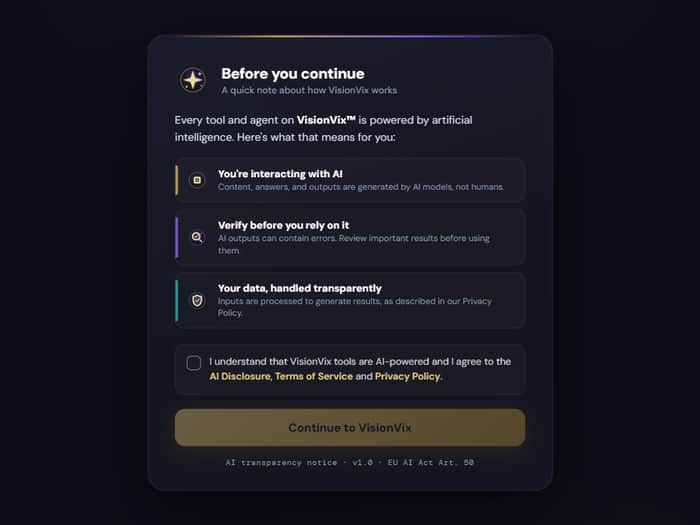
Task: Select 'Your data, handled transparently' card
Action: (350, 300)
